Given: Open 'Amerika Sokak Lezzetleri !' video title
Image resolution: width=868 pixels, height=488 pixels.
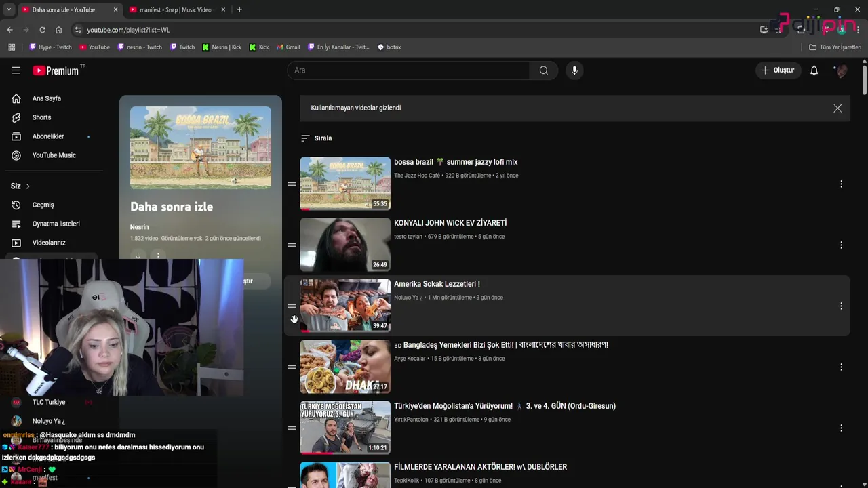Looking at the screenshot, I should pos(437,284).
